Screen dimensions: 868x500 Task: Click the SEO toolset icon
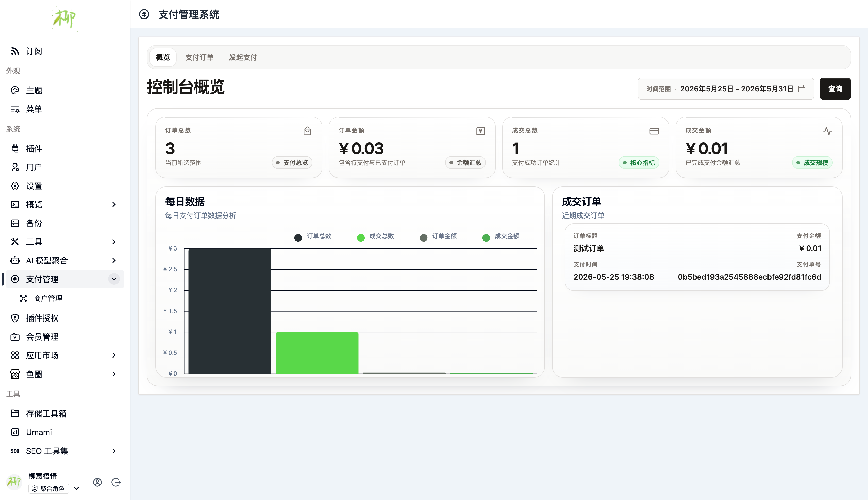tap(15, 451)
